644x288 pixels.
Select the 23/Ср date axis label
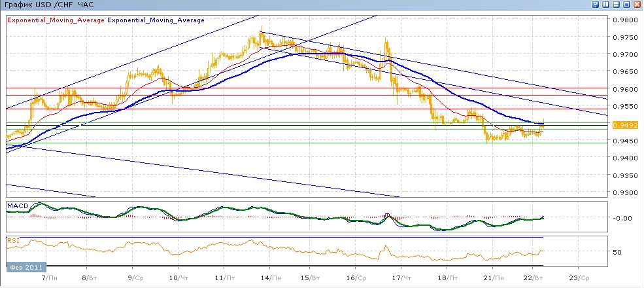click(579, 278)
